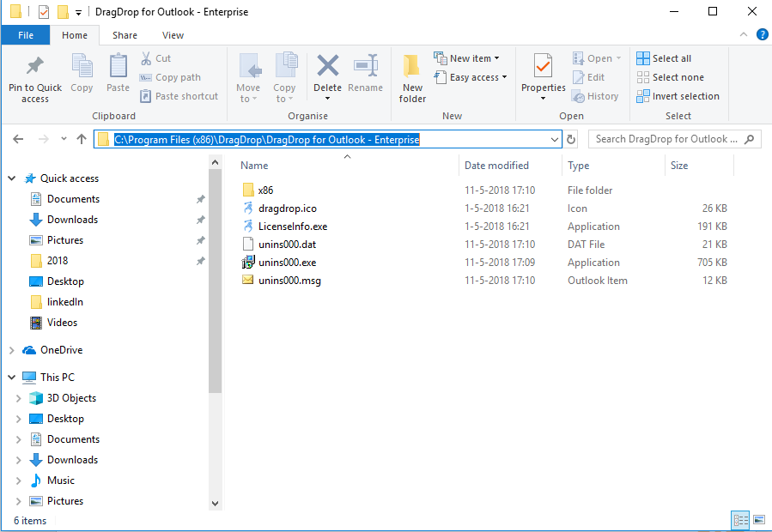Screen dimensions: 772x532
Task: Select the unins000.exe file
Action: (x=287, y=263)
